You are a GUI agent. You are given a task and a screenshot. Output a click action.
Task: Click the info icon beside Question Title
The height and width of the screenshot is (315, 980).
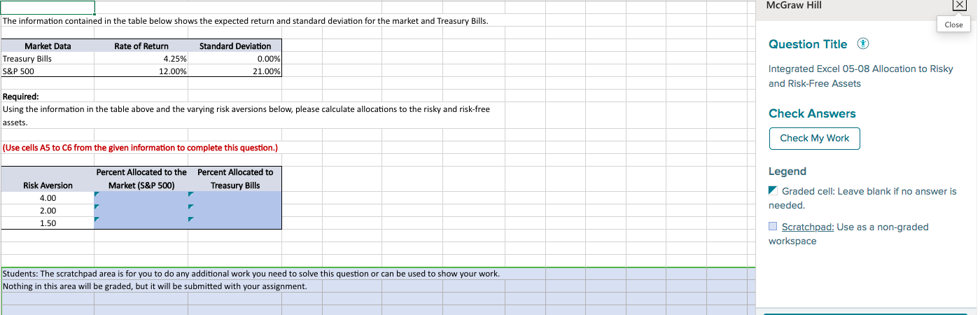tap(863, 44)
